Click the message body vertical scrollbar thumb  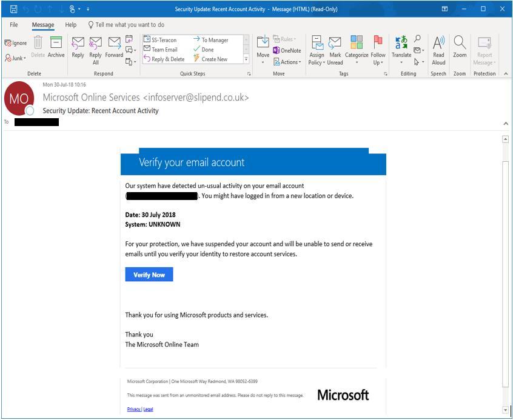click(506, 274)
